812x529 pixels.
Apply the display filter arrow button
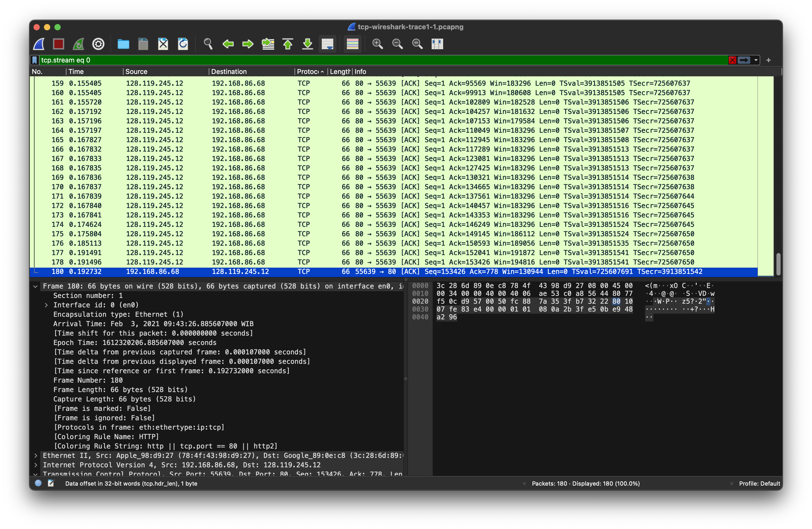[x=744, y=60]
